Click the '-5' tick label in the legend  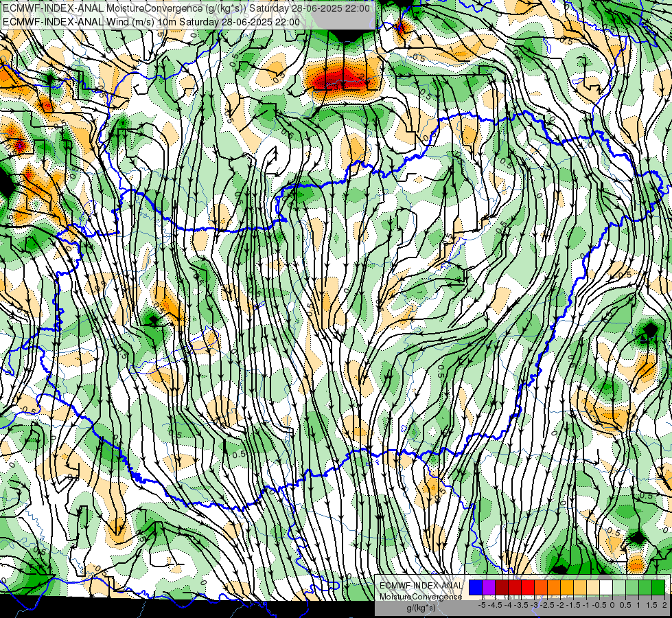482,605
